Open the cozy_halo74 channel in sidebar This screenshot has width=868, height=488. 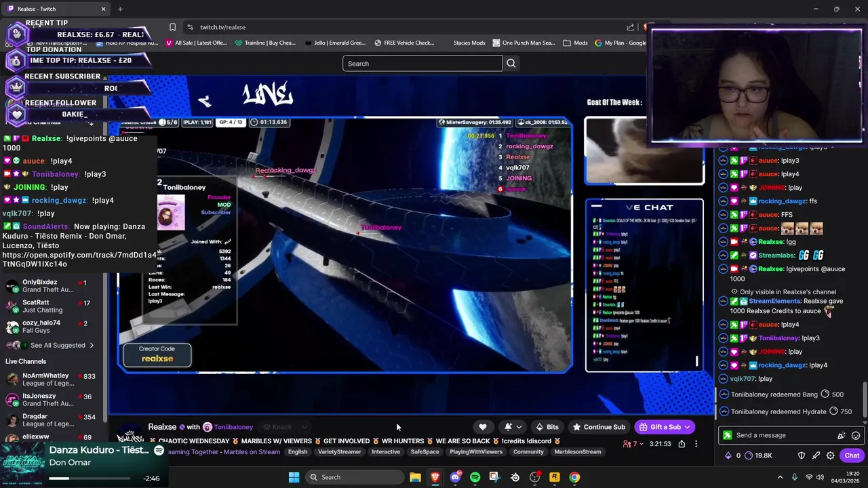point(52,327)
